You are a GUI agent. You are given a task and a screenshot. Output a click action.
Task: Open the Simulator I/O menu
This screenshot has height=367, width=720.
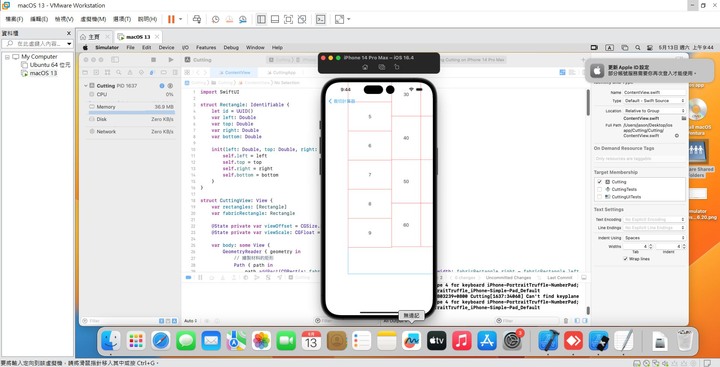coord(185,47)
